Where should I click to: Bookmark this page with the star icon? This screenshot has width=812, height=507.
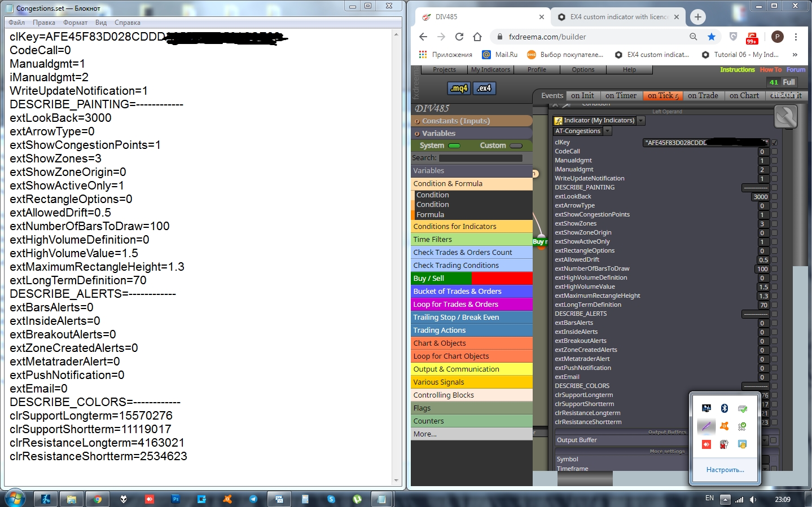(x=712, y=37)
